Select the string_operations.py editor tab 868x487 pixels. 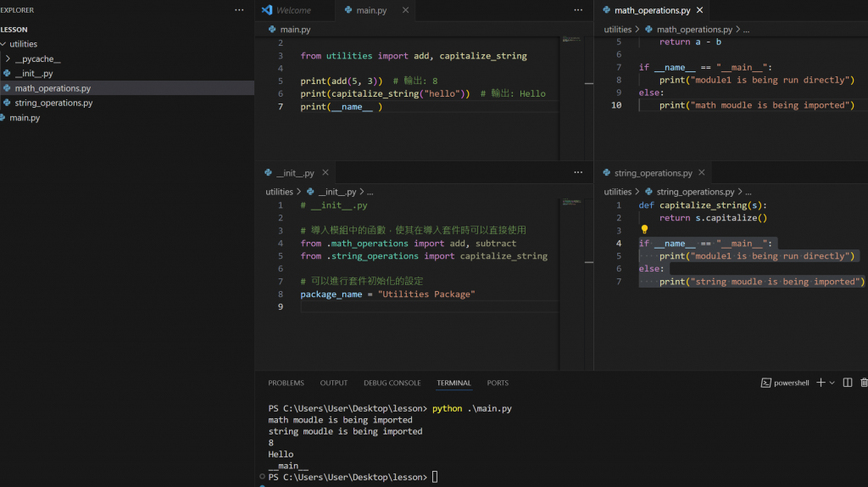654,173
